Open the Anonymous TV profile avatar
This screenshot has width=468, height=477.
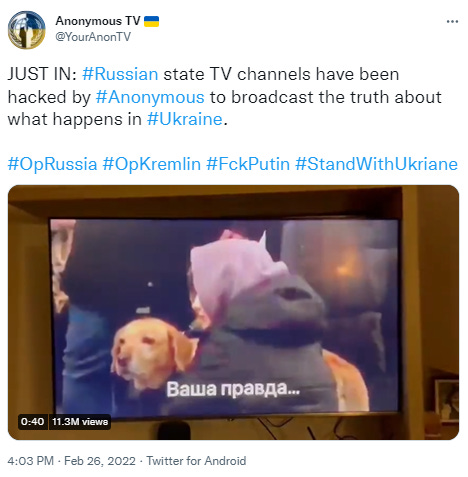27,30
